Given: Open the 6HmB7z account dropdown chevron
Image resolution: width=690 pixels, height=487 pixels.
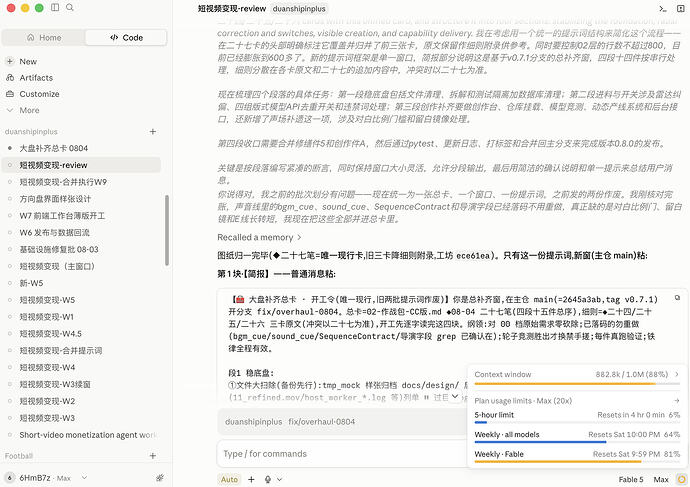Looking at the screenshot, I should pyautogui.click(x=84, y=478).
